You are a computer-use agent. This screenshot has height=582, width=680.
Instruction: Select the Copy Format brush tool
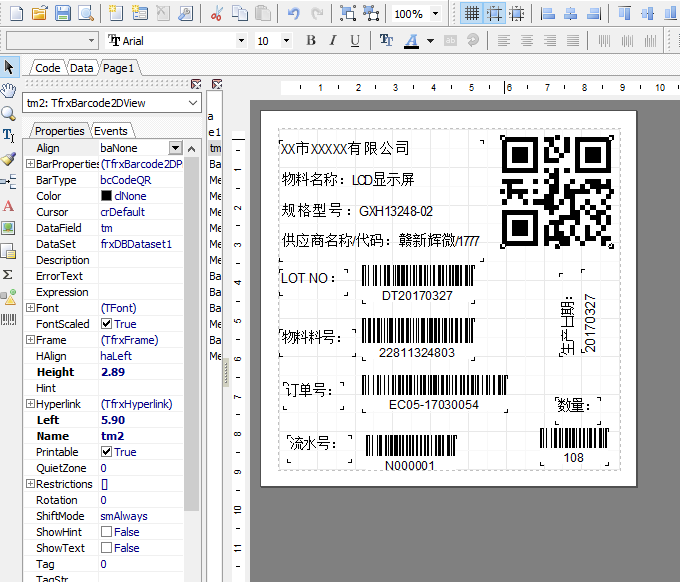pos(9,159)
